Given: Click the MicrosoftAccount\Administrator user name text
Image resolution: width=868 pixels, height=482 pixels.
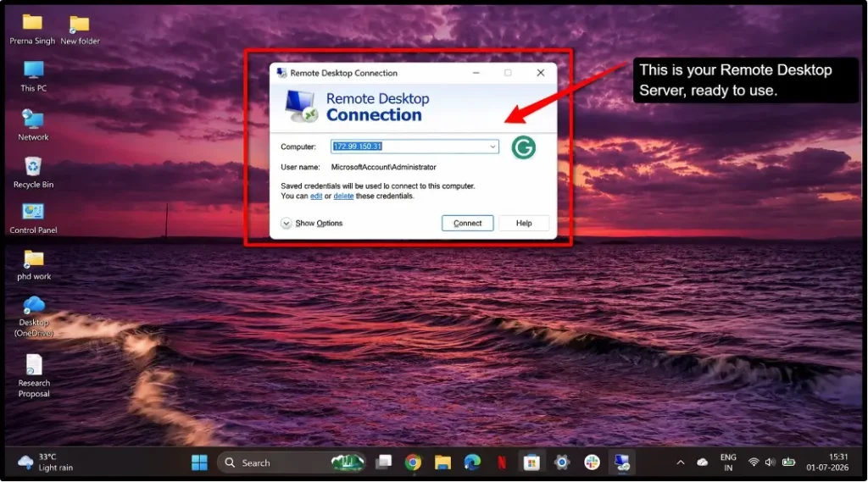Looking at the screenshot, I should pyautogui.click(x=384, y=167).
